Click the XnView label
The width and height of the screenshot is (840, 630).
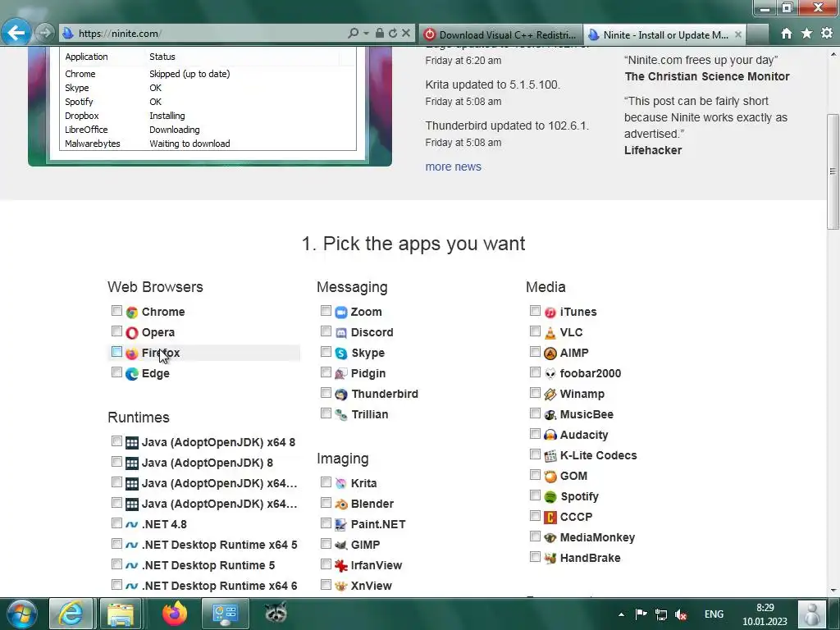click(372, 586)
